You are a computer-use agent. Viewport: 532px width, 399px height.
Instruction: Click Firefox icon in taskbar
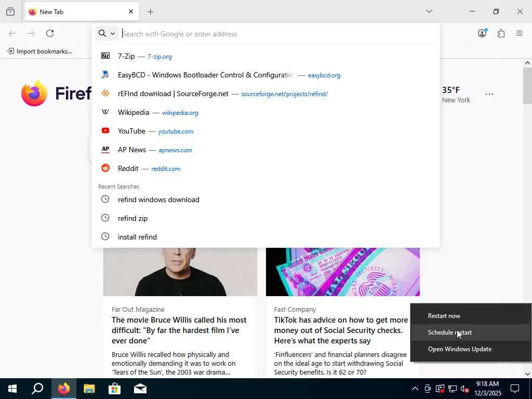point(64,389)
